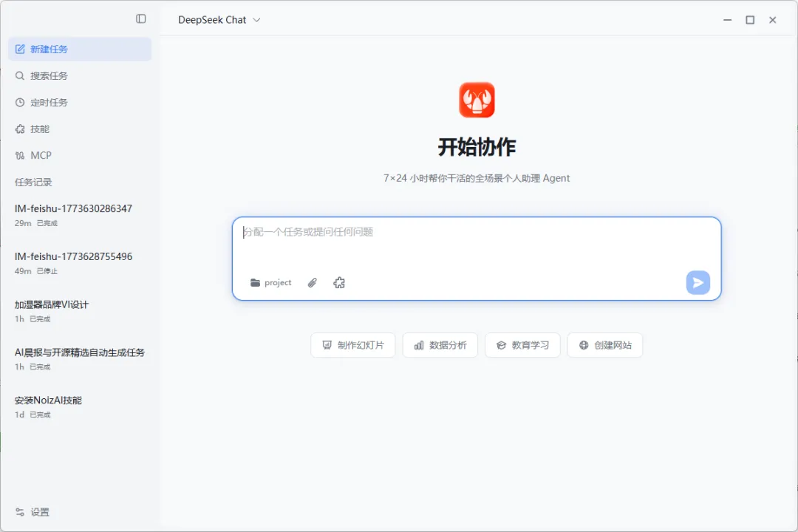Open the 加湿器品牌VI设计 task record
798x532 pixels.
[x=80, y=311]
